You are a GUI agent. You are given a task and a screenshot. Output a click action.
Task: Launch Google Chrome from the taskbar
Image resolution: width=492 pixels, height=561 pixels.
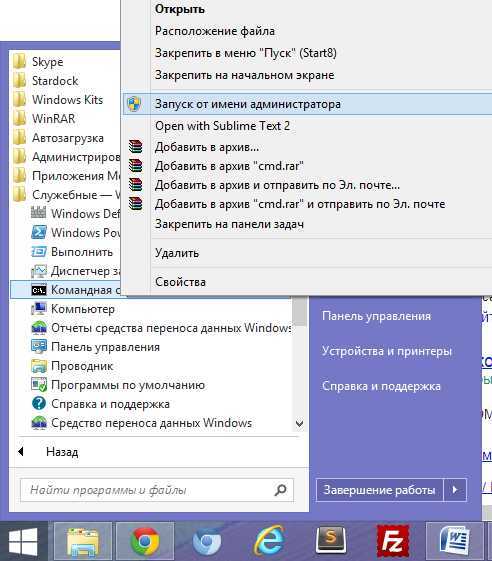[145, 541]
